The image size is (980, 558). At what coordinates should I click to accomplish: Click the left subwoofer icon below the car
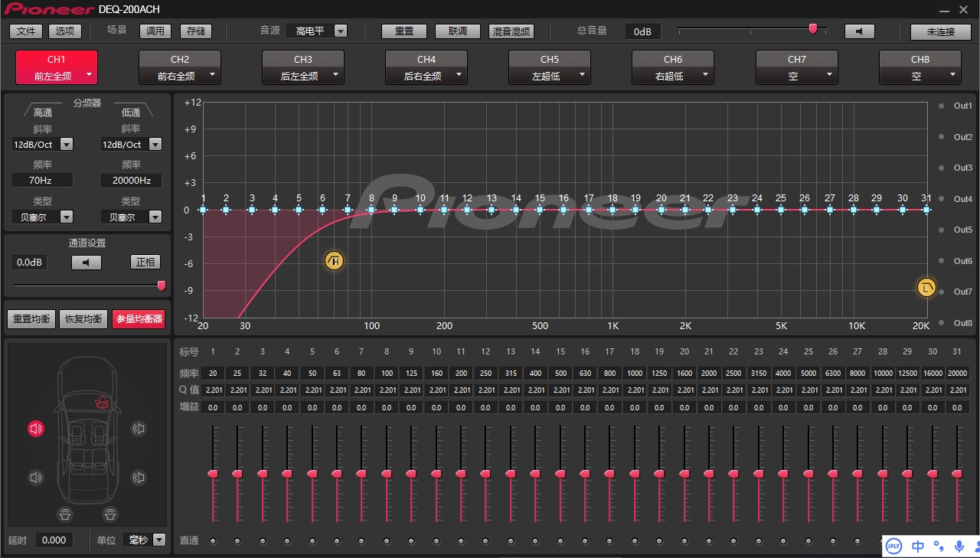(x=65, y=514)
